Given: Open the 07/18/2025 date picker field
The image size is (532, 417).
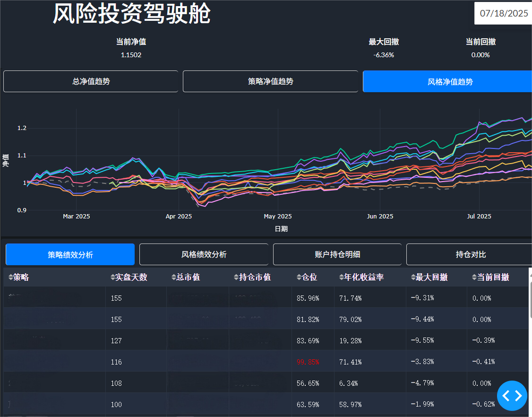Looking at the screenshot, I should pos(503,13).
